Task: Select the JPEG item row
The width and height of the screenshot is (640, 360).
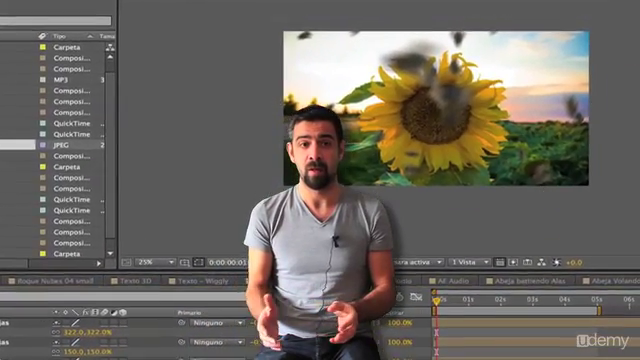Action: (x=52, y=145)
